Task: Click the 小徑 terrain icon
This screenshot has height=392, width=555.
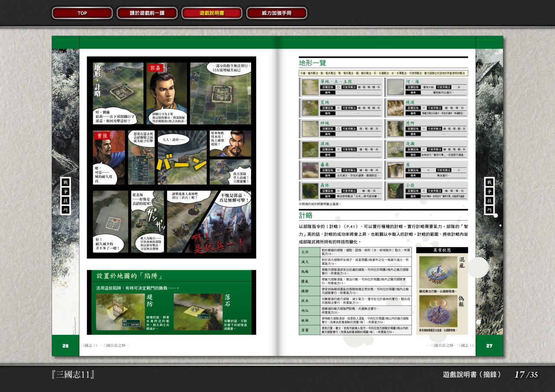Action: pos(395,191)
